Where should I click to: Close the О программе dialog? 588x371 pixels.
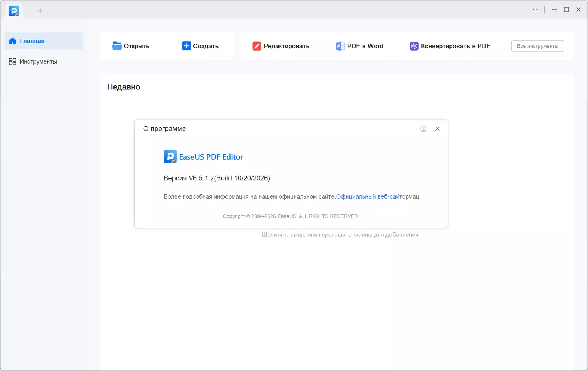tap(437, 129)
